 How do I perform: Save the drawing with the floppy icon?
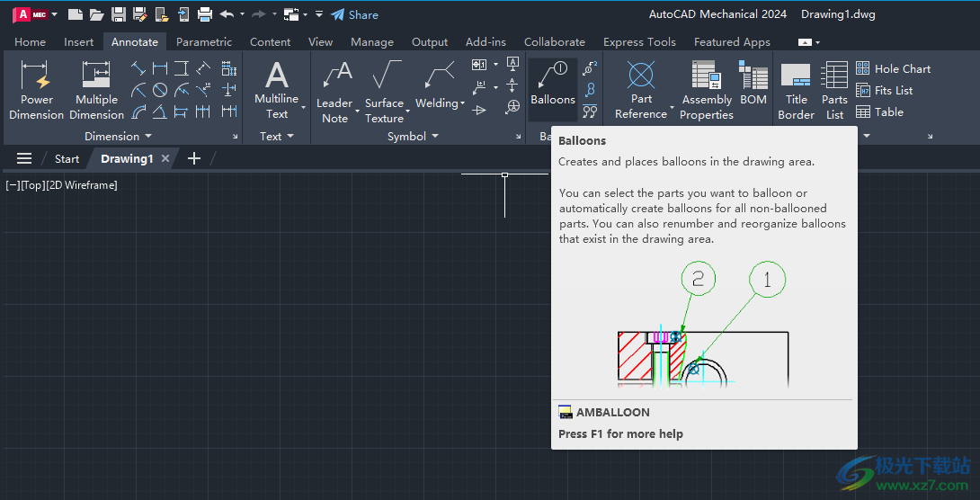[x=118, y=14]
